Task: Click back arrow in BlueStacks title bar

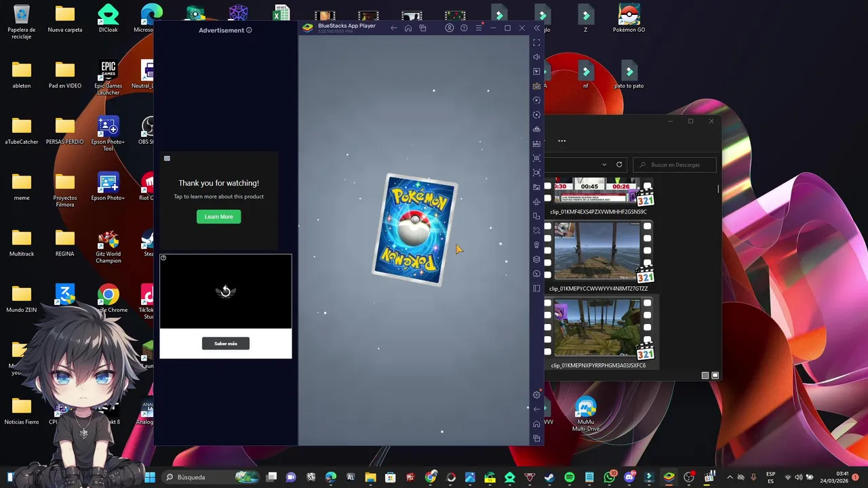Action: [x=393, y=28]
